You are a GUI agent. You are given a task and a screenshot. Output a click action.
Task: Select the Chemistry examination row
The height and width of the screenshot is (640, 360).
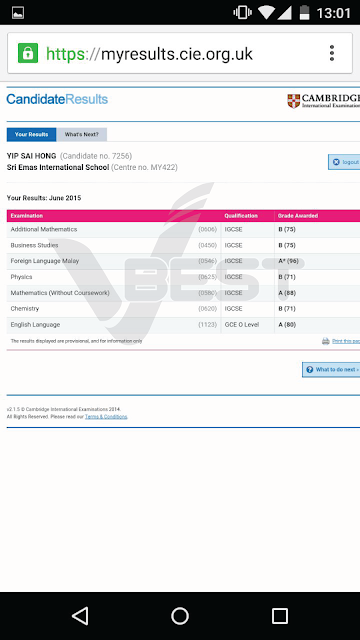point(183,309)
